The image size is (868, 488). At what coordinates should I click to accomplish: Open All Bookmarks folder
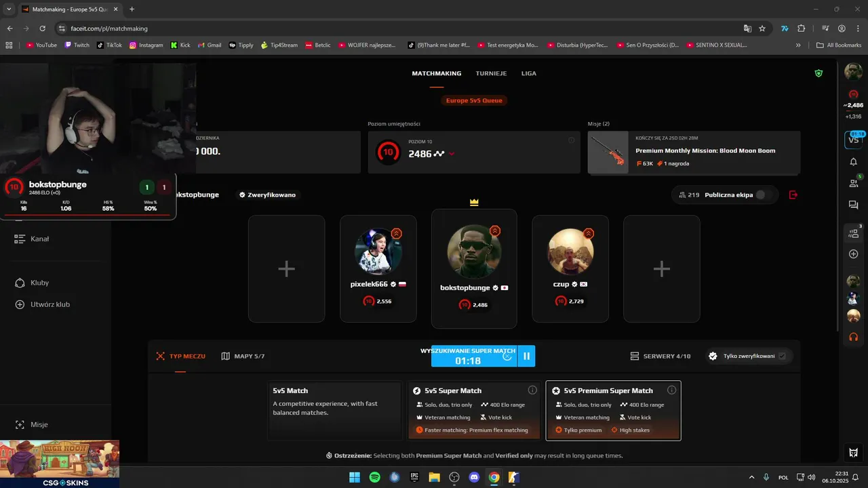tap(839, 45)
